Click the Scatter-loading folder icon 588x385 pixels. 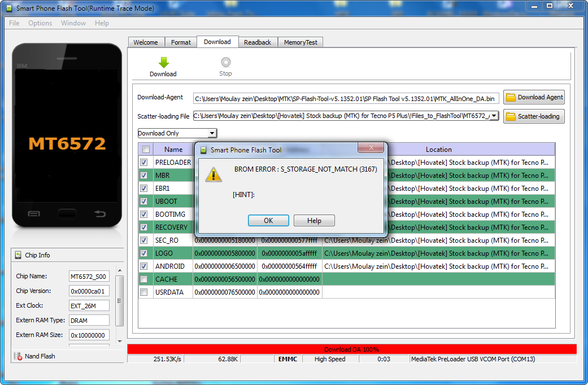(x=511, y=117)
